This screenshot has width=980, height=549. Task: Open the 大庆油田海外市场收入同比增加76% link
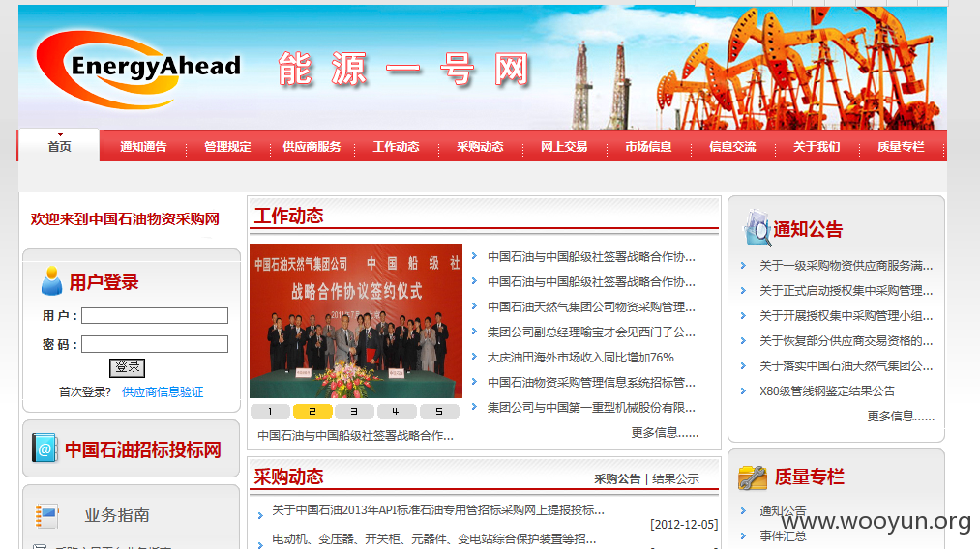pyautogui.click(x=580, y=358)
